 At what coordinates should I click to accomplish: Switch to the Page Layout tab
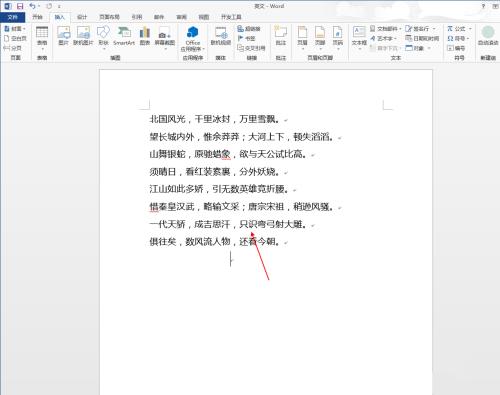(x=109, y=17)
